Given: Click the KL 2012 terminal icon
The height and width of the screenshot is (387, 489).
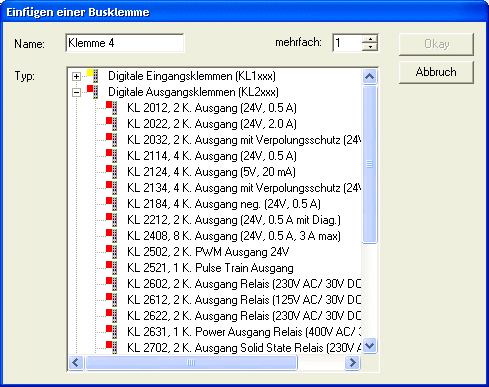Looking at the screenshot, I should tap(112, 108).
